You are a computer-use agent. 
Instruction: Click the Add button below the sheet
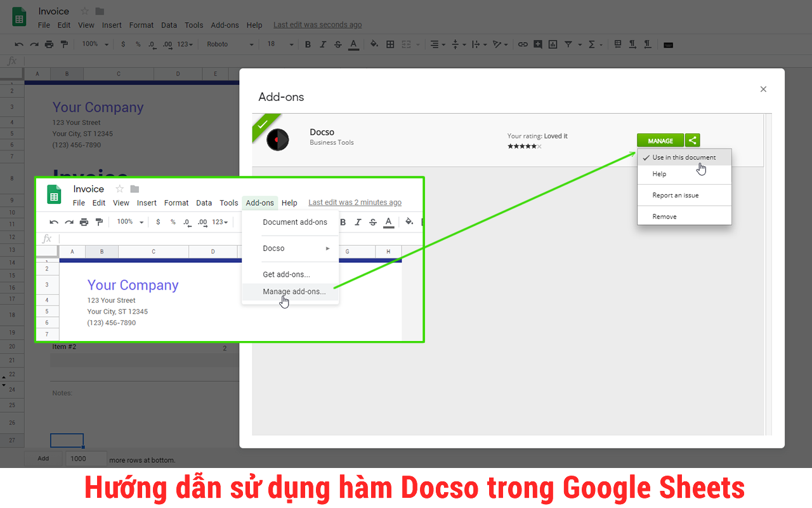pos(43,458)
